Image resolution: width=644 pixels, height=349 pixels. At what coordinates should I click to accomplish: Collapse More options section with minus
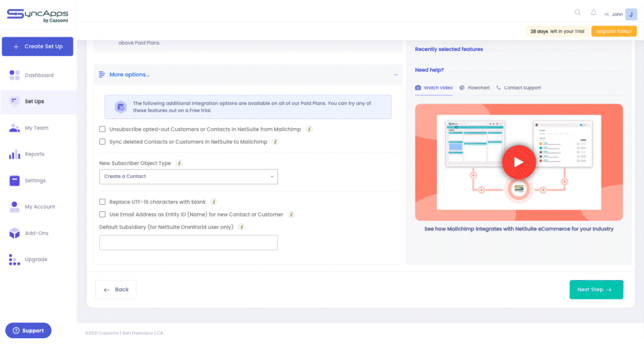395,75
